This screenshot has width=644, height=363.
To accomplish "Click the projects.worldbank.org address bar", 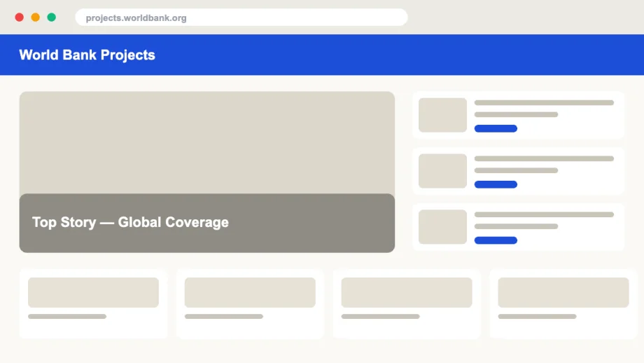I will click(x=241, y=18).
